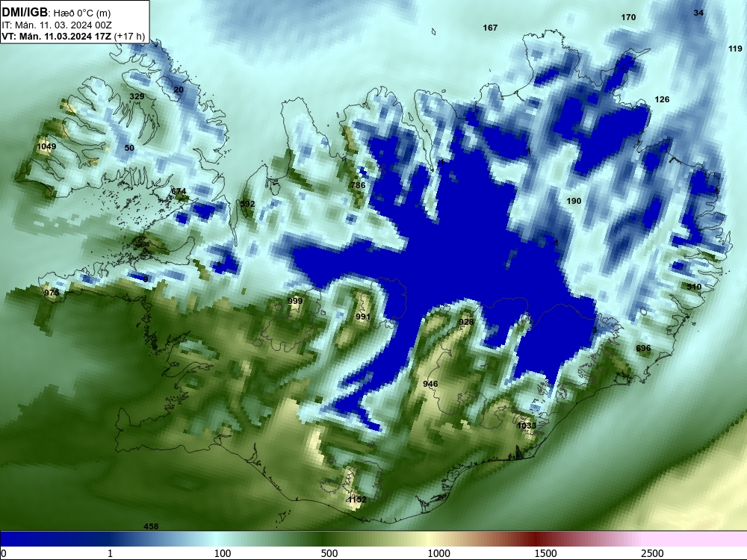Click the map value 119
Viewport: 747px width, 560px height.
tap(735, 49)
